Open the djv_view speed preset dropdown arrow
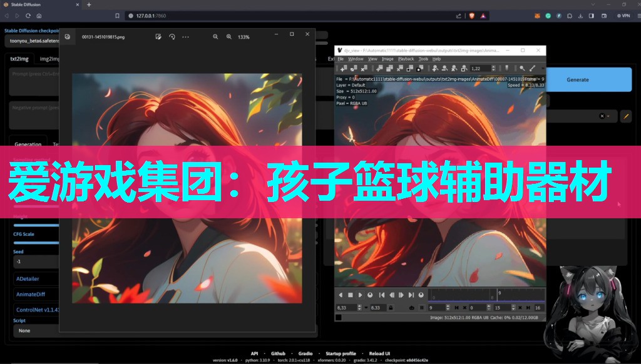Viewport: 641px width, 364px height. pos(366,308)
